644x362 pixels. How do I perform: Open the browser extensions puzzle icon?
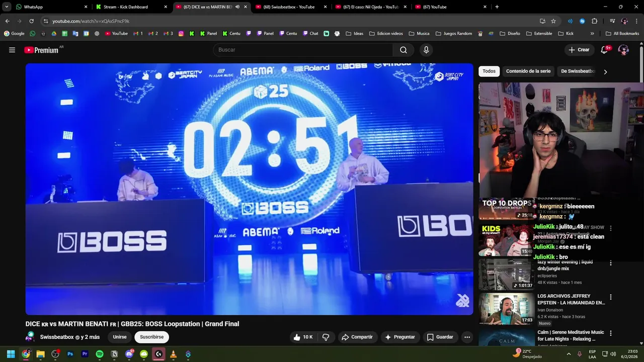point(595,21)
